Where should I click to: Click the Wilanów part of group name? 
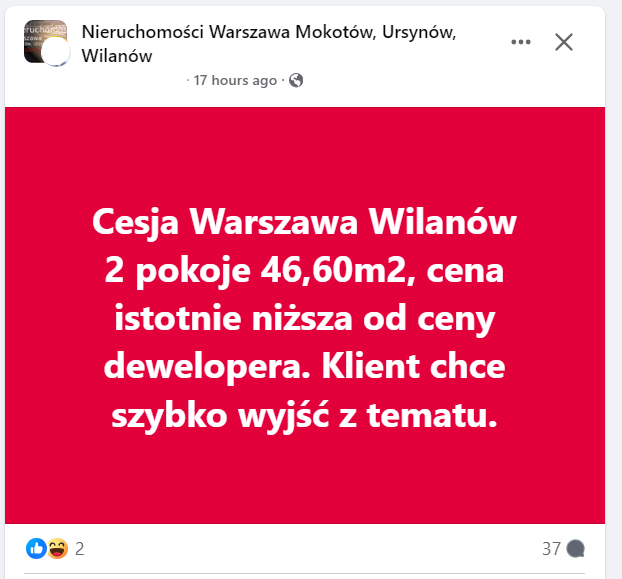[117, 56]
